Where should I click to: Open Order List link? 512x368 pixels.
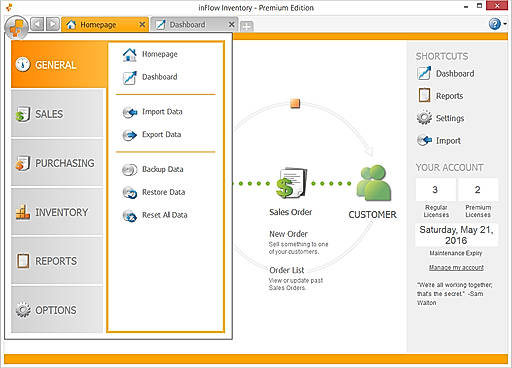point(287,270)
